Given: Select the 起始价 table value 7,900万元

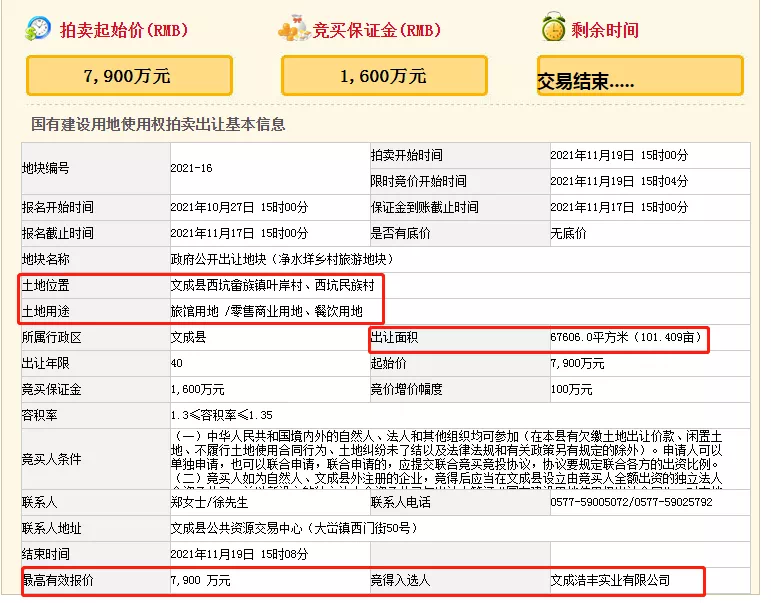Looking at the screenshot, I should (577, 363).
